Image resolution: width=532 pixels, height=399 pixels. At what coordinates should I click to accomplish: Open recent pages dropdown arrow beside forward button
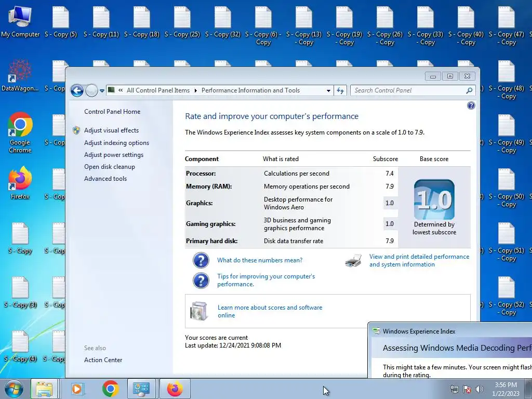tap(102, 91)
